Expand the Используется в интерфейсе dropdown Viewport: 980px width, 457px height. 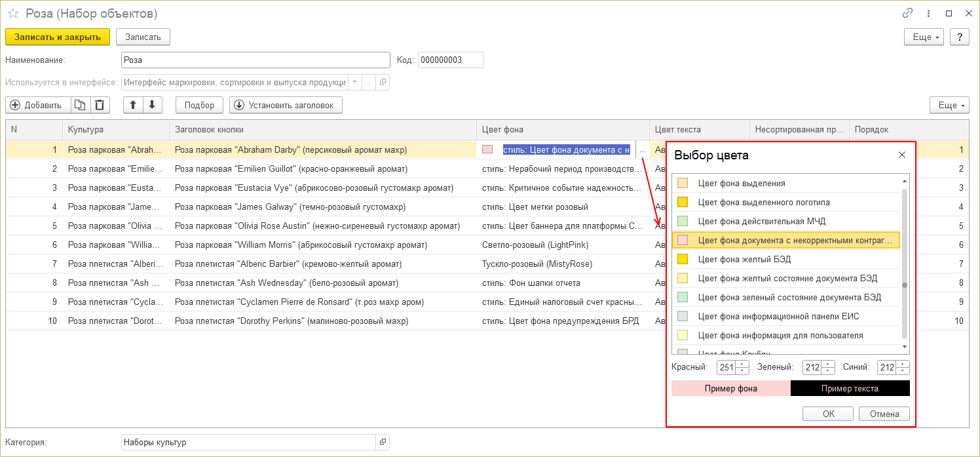coord(354,83)
